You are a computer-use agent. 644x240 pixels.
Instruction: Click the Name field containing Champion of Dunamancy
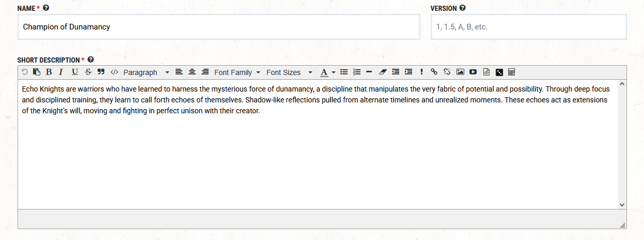pos(218,27)
